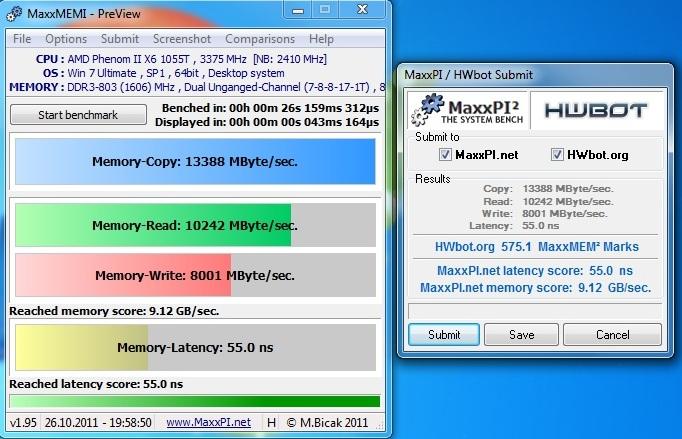Click the green progress bar at bottom

pos(194,401)
